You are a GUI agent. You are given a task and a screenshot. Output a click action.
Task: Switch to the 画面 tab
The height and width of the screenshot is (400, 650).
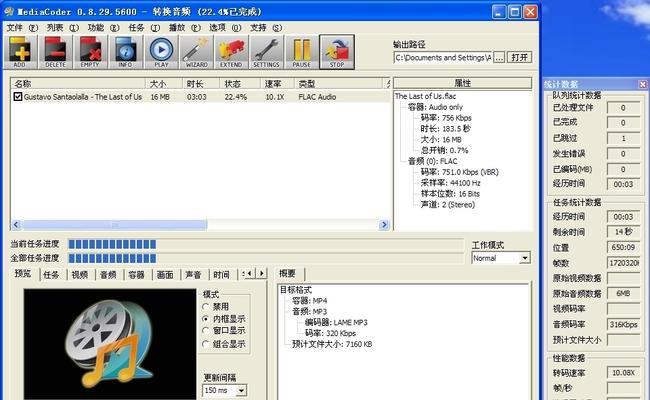[x=165, y=274]
